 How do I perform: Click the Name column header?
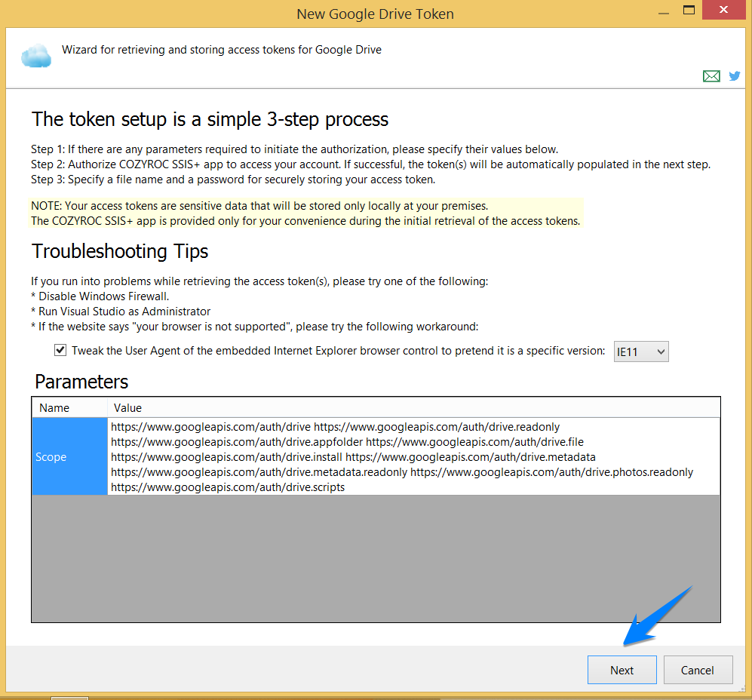click(70, 408)
